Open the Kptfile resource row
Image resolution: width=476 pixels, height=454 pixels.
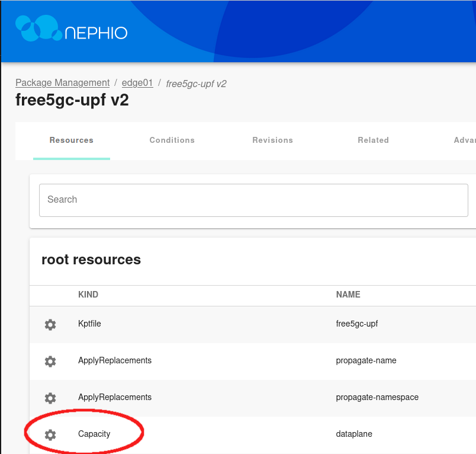pyautogui.click(x=89, y=324)
